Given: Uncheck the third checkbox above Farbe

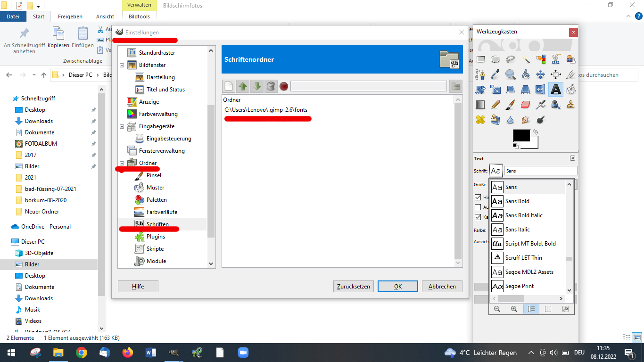Looking at the screenshot, I should pyautogui.click(x=478, y=217).
